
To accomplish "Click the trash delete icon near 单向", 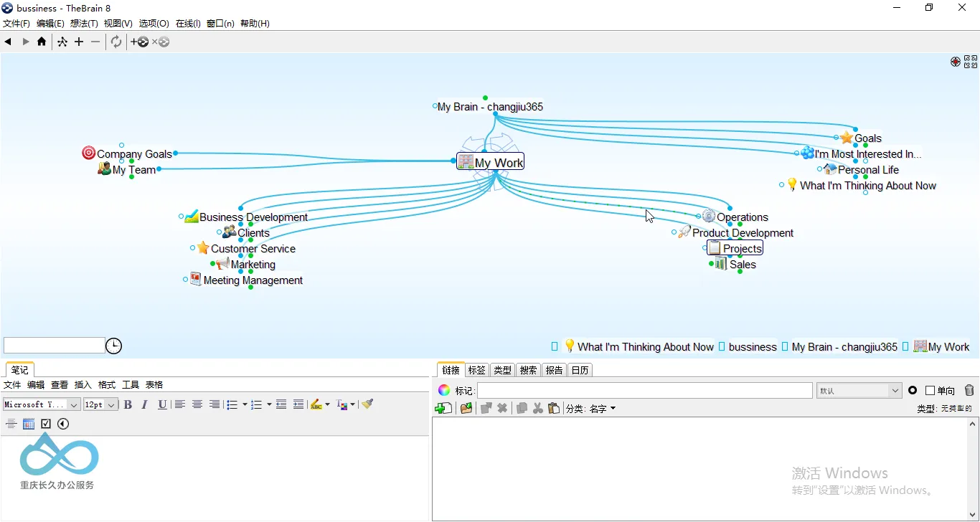I will 969,390.
